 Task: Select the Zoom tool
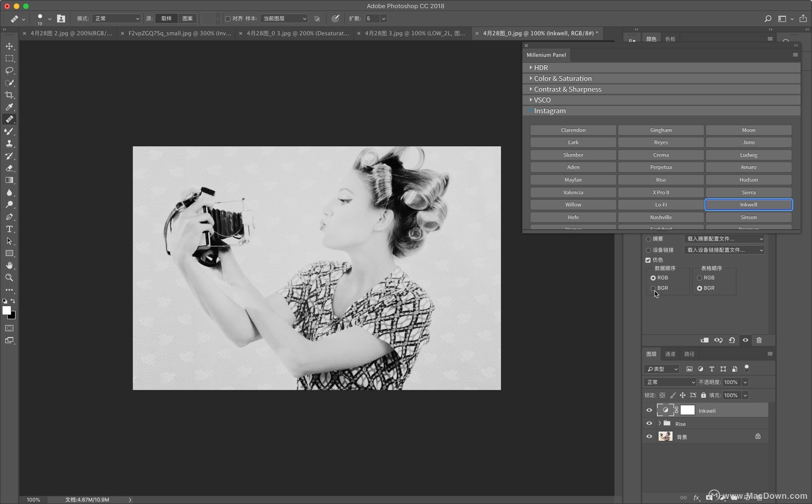click(x=9, y=278)
